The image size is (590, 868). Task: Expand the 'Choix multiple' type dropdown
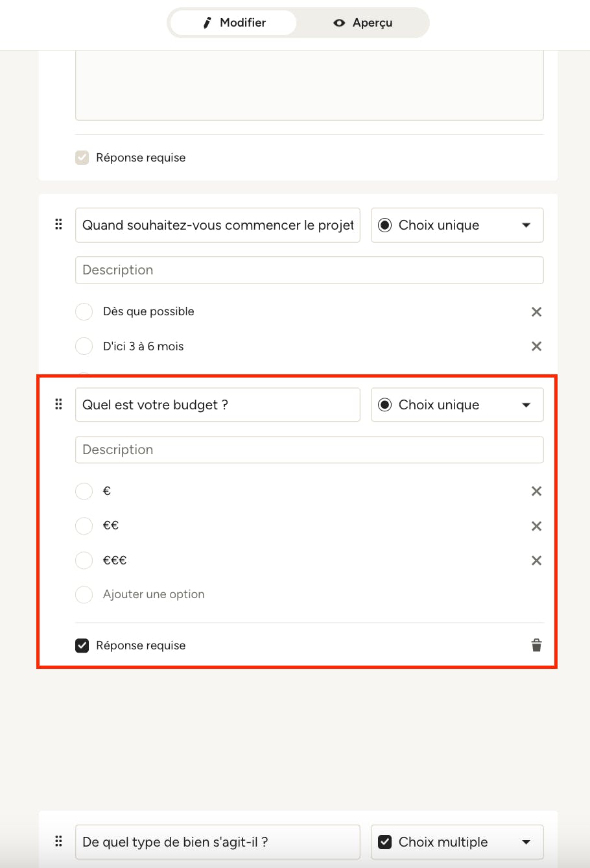(457, 842)
